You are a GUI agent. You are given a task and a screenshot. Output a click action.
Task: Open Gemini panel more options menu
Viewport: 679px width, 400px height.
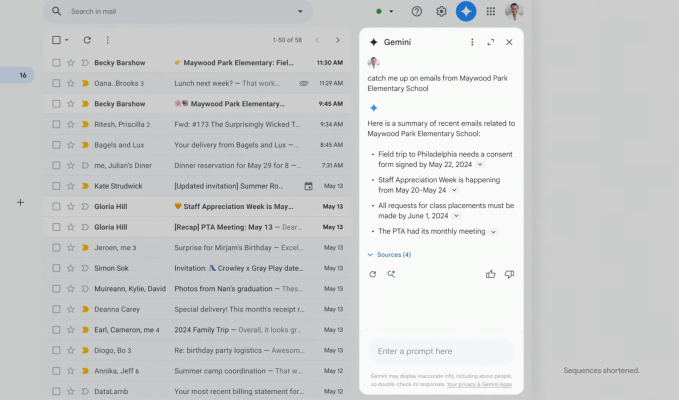[472, 42]
